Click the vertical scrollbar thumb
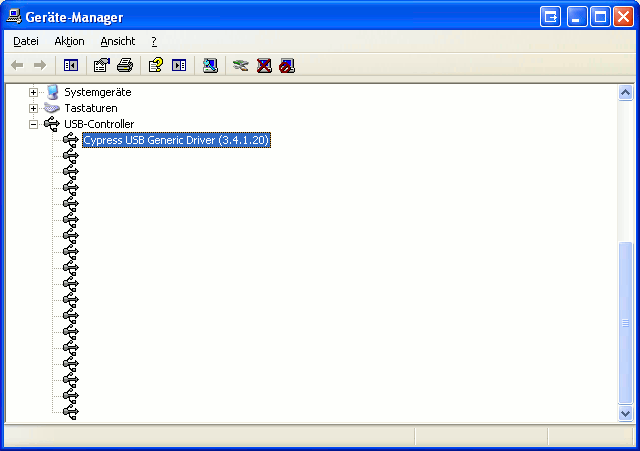 (625, 323)
